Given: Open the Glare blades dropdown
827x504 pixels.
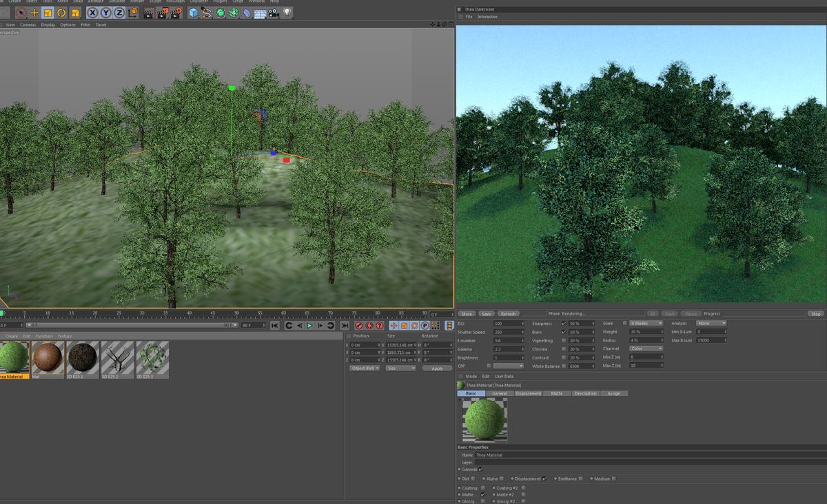Looking at the screenshot, I should pos(645,323).
